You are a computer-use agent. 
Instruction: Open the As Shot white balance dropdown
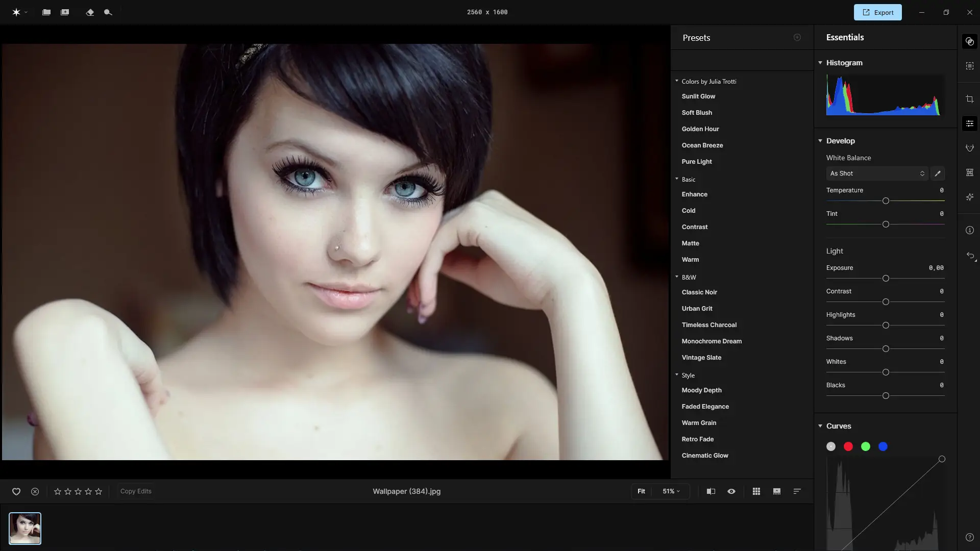(876, 173)
